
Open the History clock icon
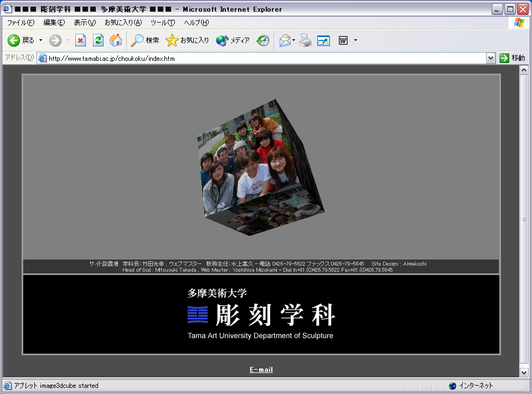pos(263,40)
